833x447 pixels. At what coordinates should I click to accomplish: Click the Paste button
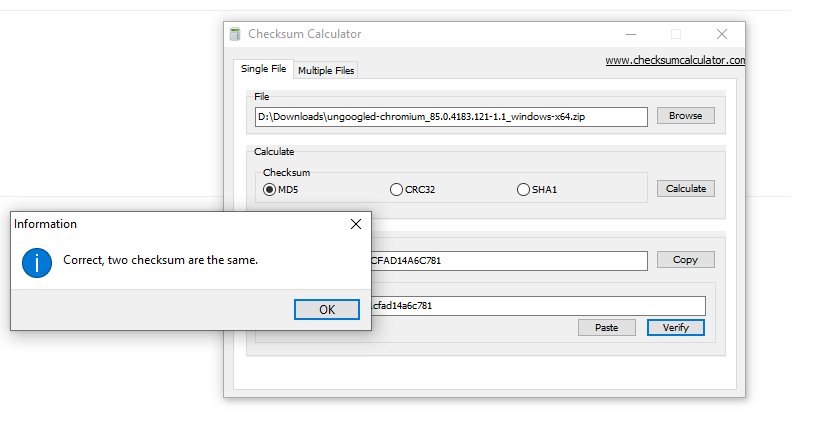(606, 327)
